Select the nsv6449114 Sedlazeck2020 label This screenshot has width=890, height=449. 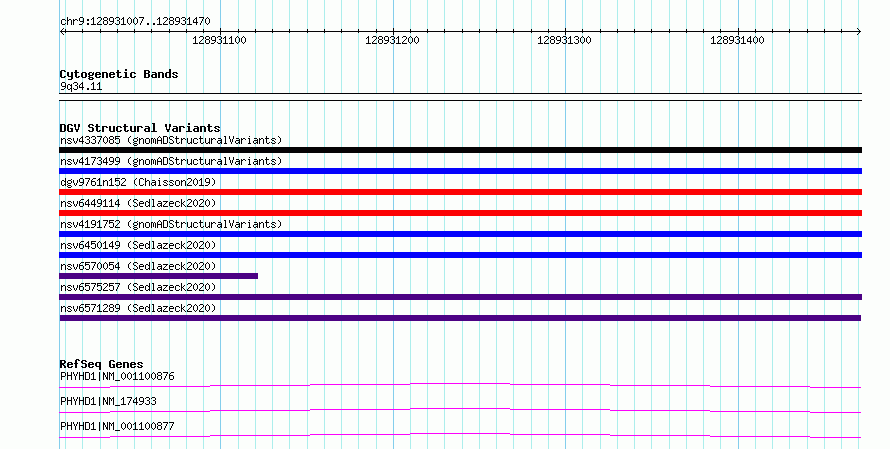(138, 203)
